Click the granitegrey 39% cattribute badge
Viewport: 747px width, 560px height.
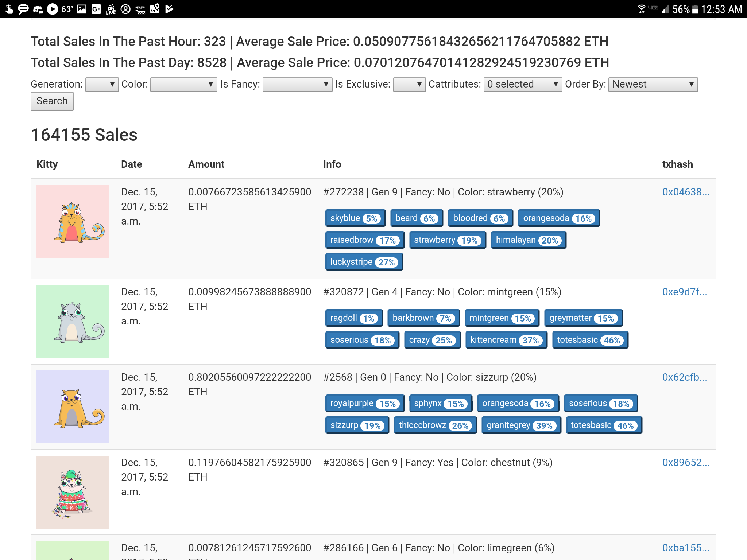pos(521,425)
